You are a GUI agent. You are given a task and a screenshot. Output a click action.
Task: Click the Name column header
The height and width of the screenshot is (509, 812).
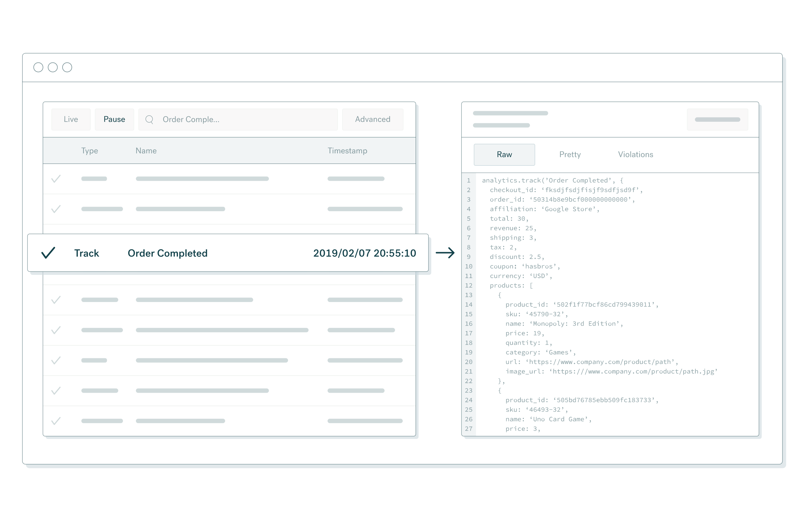point(146,150)
